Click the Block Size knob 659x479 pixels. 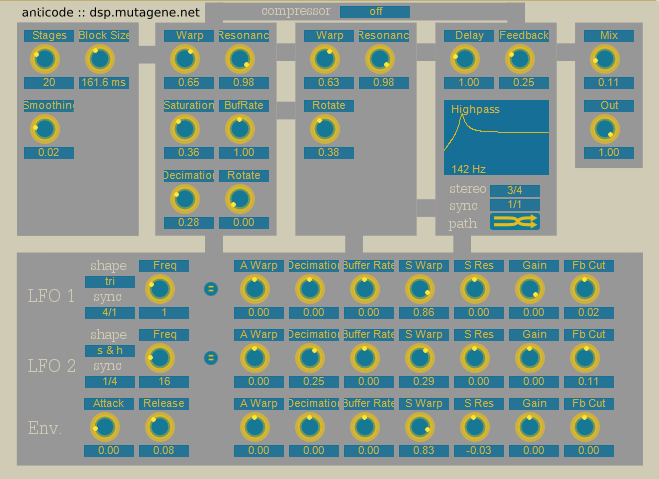pyautogui.click(x=100, y=59)
